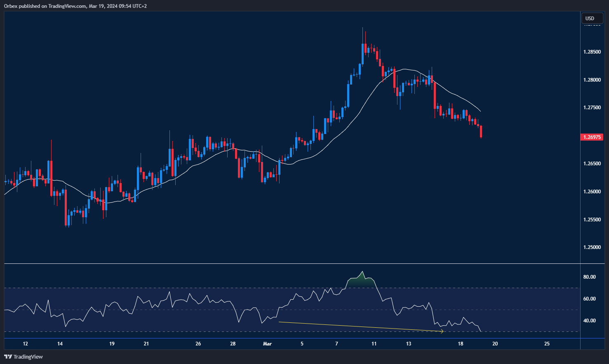
Task: Click the 1.28500 price axis label
Action: click(x=592, y=52)
